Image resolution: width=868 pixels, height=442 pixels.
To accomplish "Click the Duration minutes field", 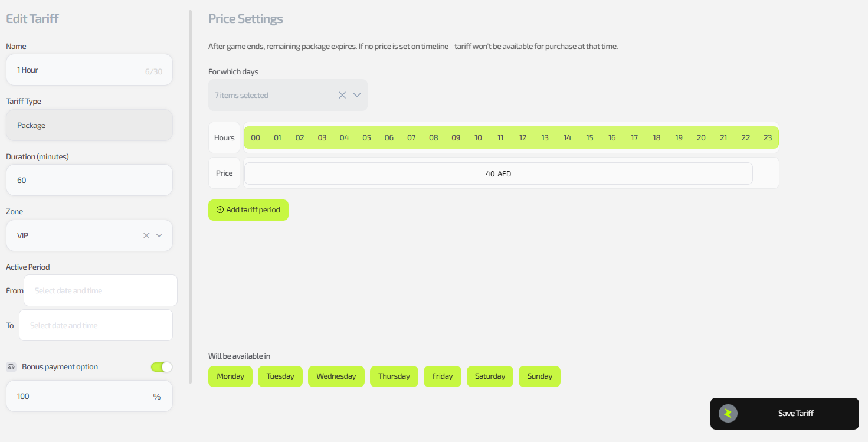I will (89, 180).
